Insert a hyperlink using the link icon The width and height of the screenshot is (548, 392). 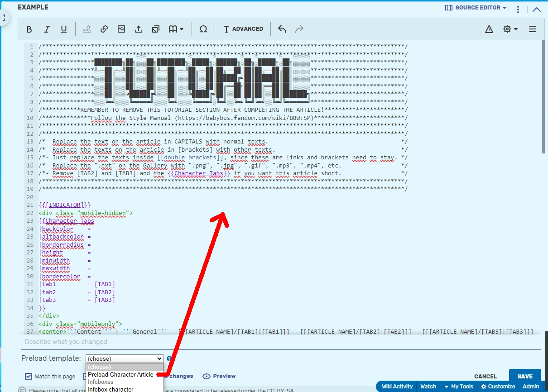pyautogui.click(x=104, y=29)
